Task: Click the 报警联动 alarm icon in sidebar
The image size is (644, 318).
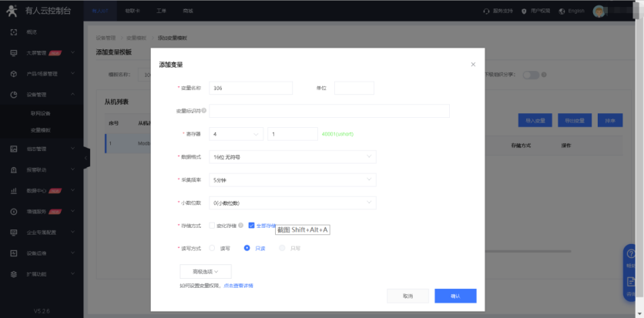Action: [x=14, y=169]
